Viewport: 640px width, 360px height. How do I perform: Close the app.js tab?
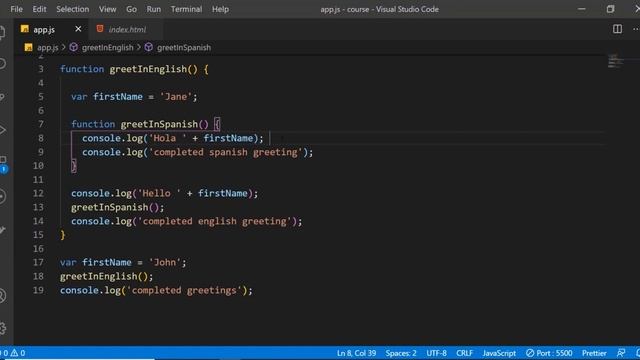pyautogui.click(x=78, y=29)
